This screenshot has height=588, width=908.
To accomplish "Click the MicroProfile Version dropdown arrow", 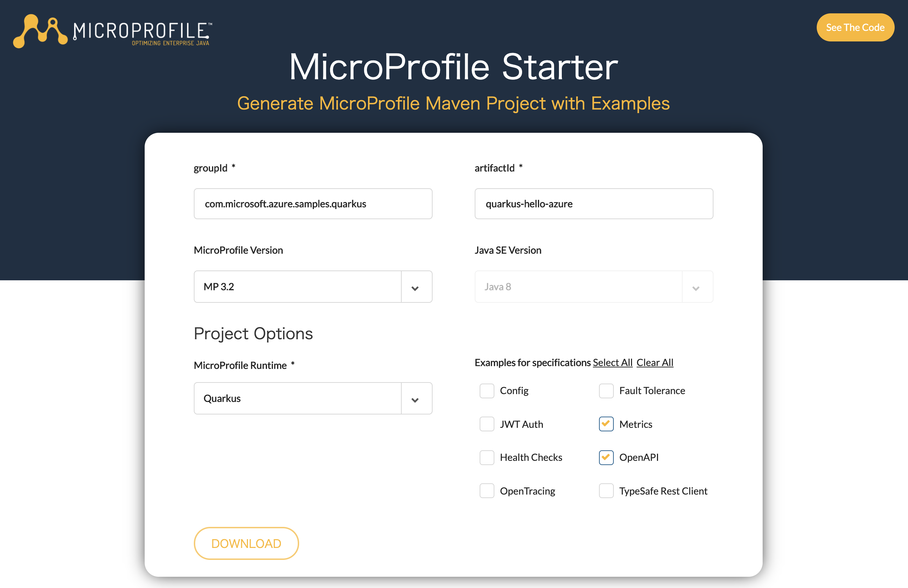I will pyautogui.click(x=415, y=286).
